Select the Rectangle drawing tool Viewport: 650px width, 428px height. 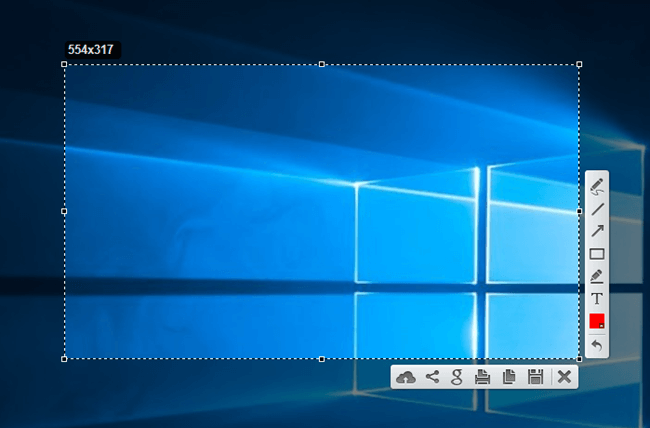coord(597,254)
